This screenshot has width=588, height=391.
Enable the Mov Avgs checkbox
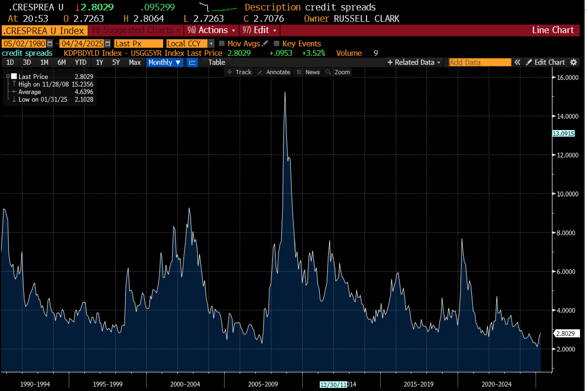[222, 44]
